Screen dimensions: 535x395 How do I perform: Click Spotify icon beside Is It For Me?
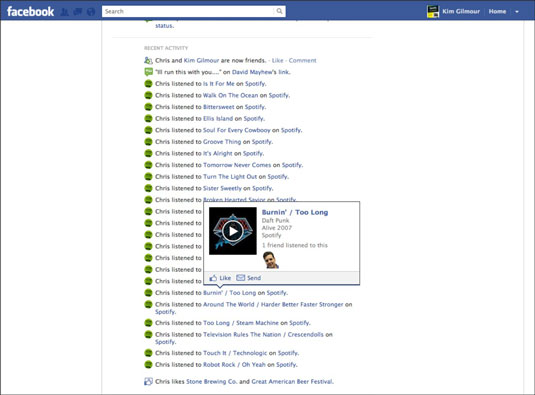pos(148,84)
